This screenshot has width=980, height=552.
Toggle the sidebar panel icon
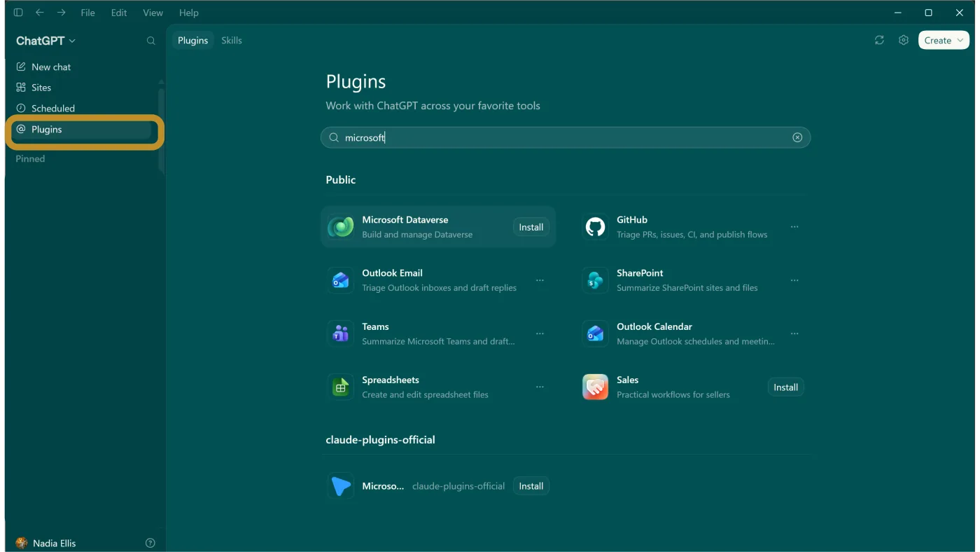tap(18, 13)
